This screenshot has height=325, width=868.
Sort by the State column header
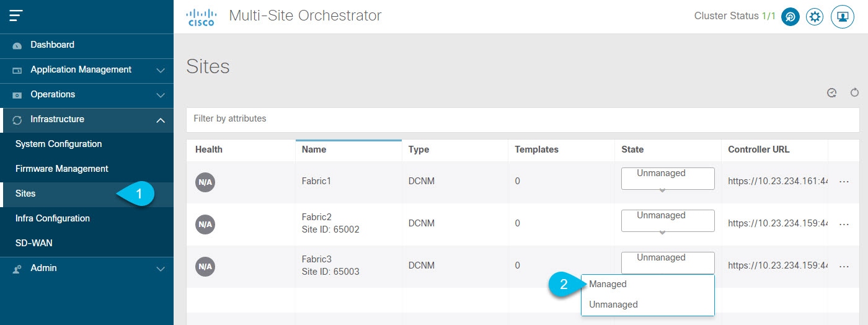[632, 149]
